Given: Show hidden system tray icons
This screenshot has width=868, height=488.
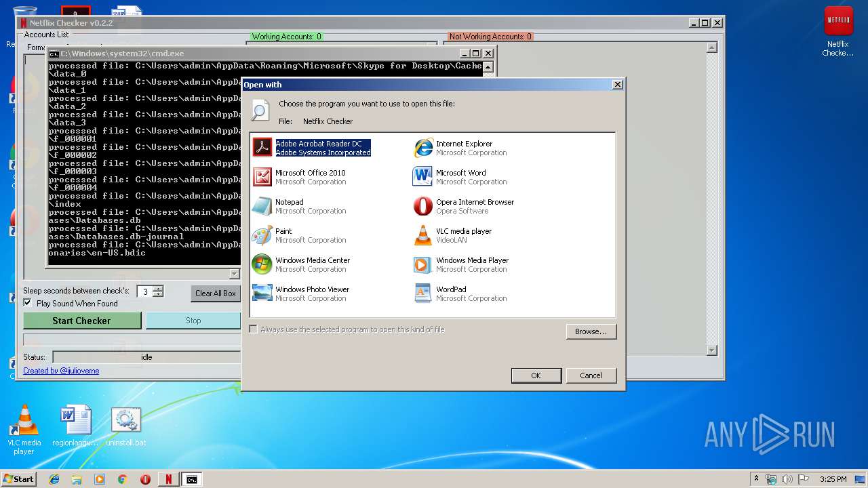Looking at the screenshot, I should click(757, 479).
